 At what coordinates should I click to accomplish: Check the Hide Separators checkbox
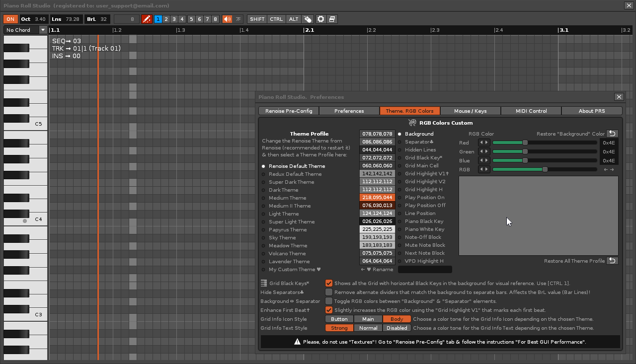click(x=329, y=292)
